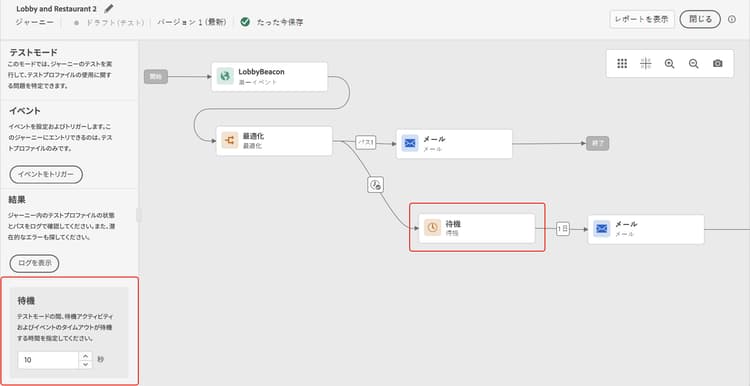The width and height of the screenshot is (750, 386).
Task: Click the バージョン 1 (最新) label
Action: click(x=191, y=22)
